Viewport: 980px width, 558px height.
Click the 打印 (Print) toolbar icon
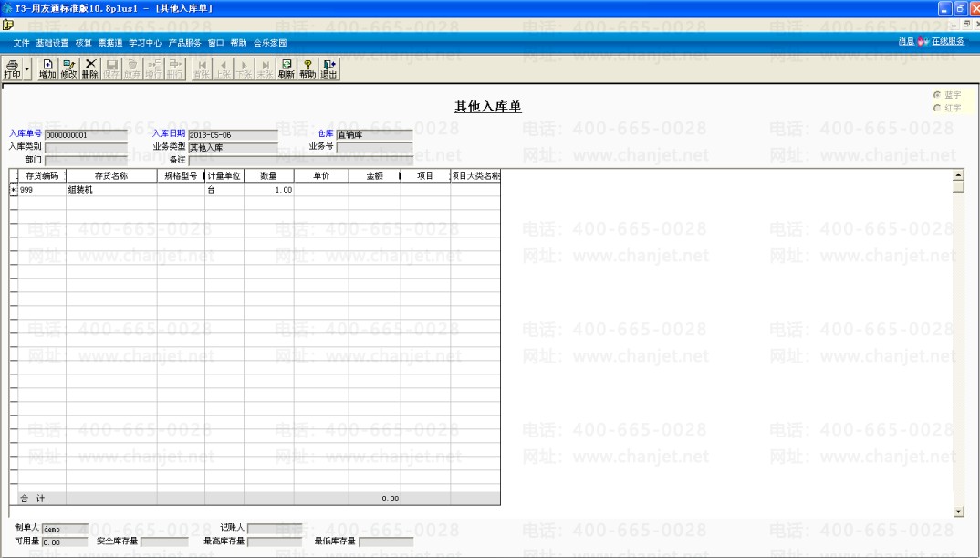(x=12, y=68)
